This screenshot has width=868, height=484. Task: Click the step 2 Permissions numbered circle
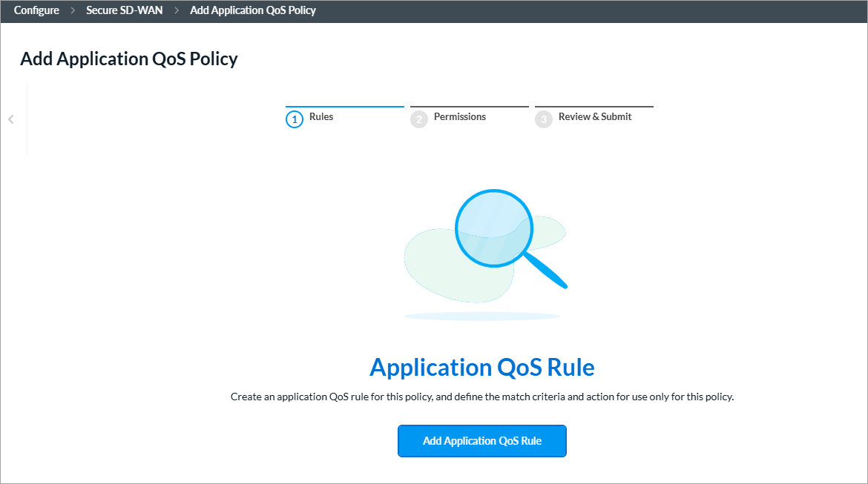[x=419, y=119]
